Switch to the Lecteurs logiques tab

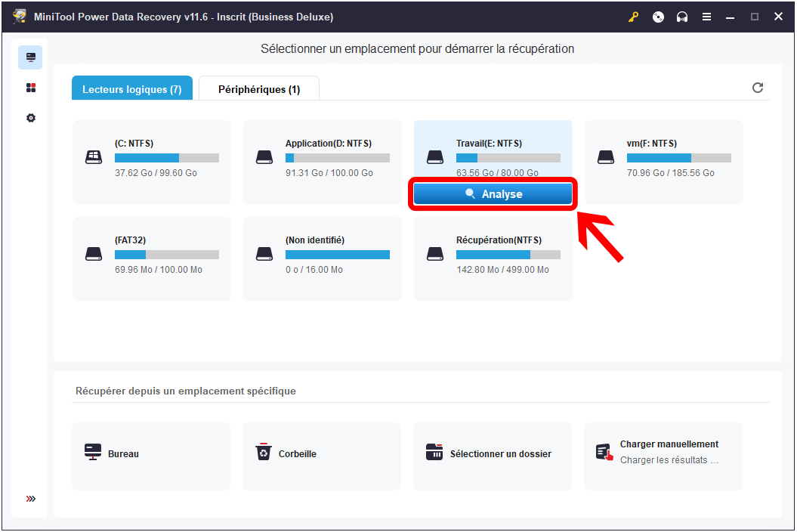pyautogui.click(x=132, y=89)
